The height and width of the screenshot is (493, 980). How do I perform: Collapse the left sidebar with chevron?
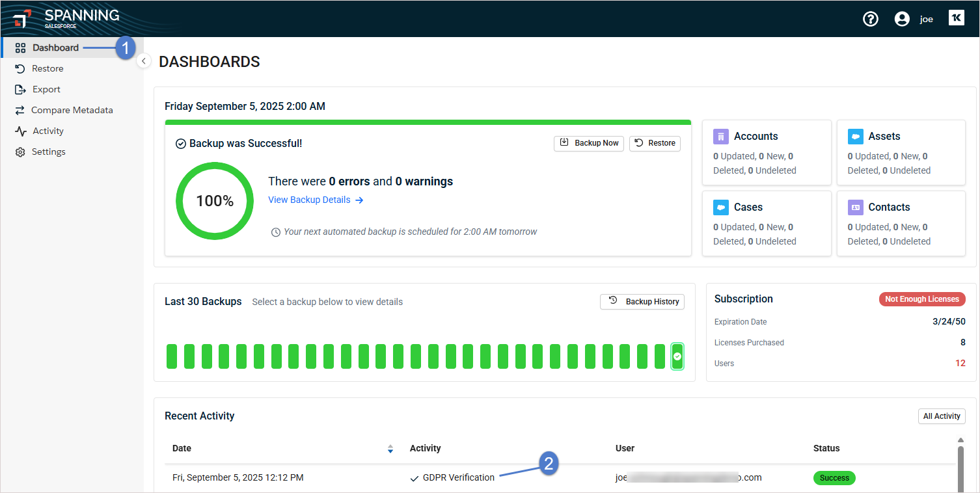(x=144, y=61)
